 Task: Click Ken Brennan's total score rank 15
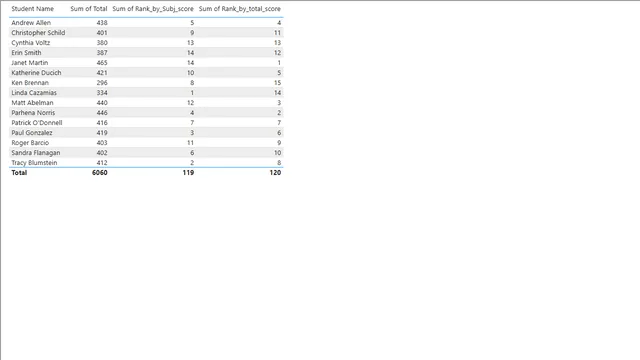pyautogui.click(x=277, y=83)
